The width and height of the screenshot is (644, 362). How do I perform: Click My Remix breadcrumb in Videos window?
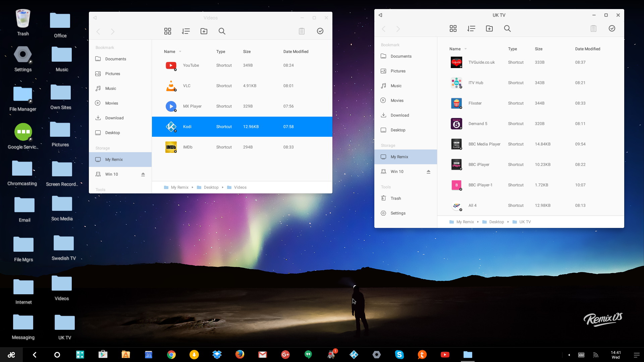coord(176,187)
